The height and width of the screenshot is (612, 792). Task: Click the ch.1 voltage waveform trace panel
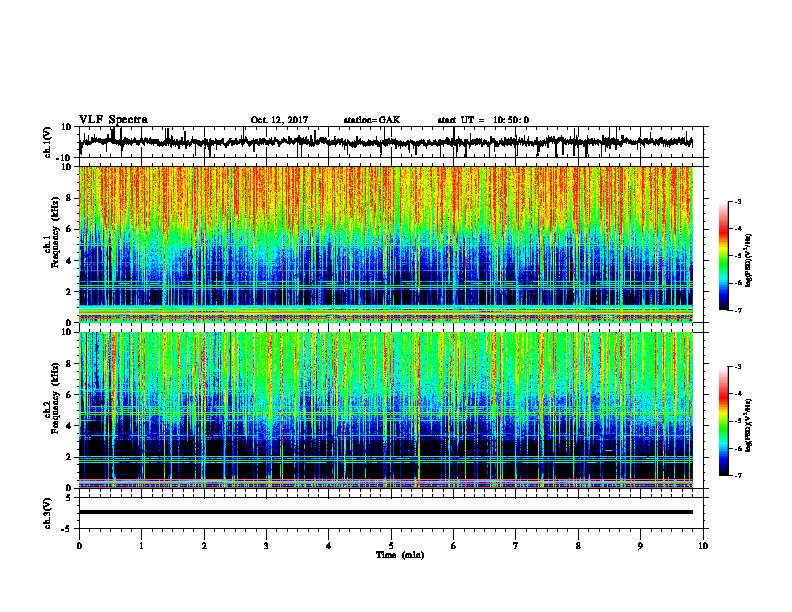(x=391, y=142)
